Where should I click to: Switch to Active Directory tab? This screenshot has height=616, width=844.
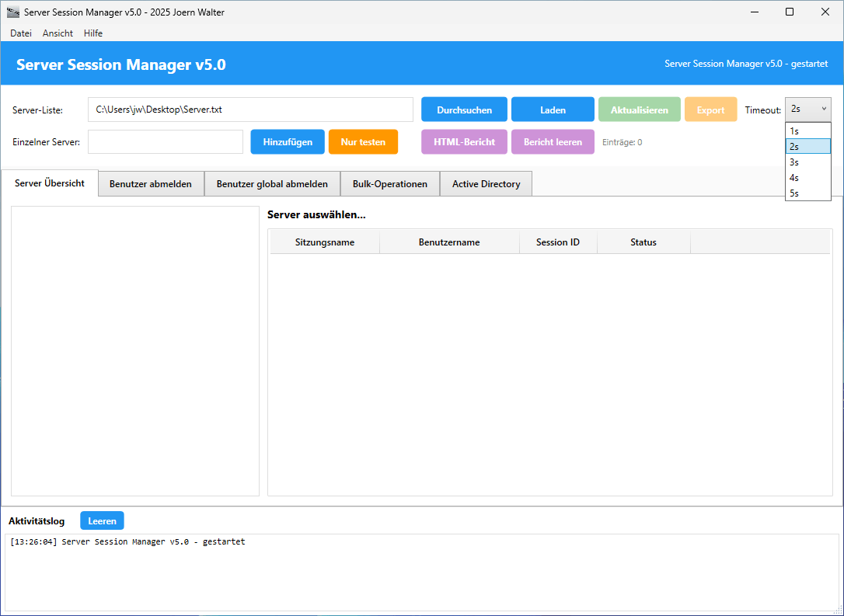(486, 184)
